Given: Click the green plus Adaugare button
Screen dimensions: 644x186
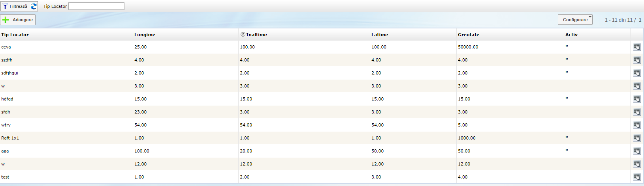Looking at the screenshot, I should (18, 20).
